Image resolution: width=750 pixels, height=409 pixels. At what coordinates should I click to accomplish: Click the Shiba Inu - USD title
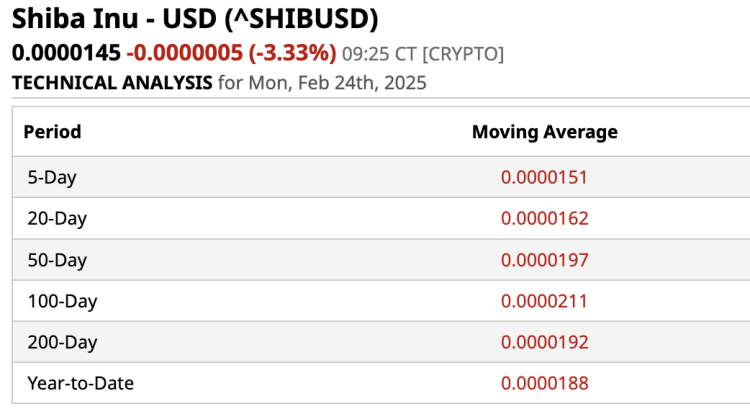pos(195,19)
